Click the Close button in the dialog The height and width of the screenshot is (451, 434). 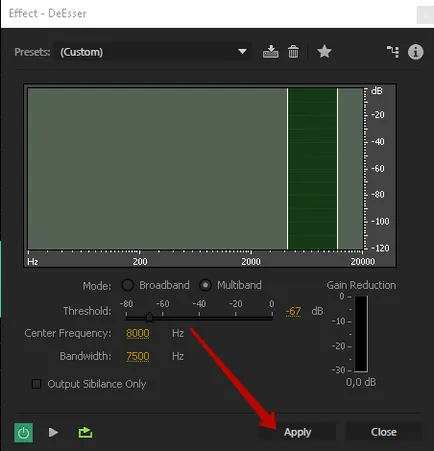pyautogui.click(x=384, y=432)
